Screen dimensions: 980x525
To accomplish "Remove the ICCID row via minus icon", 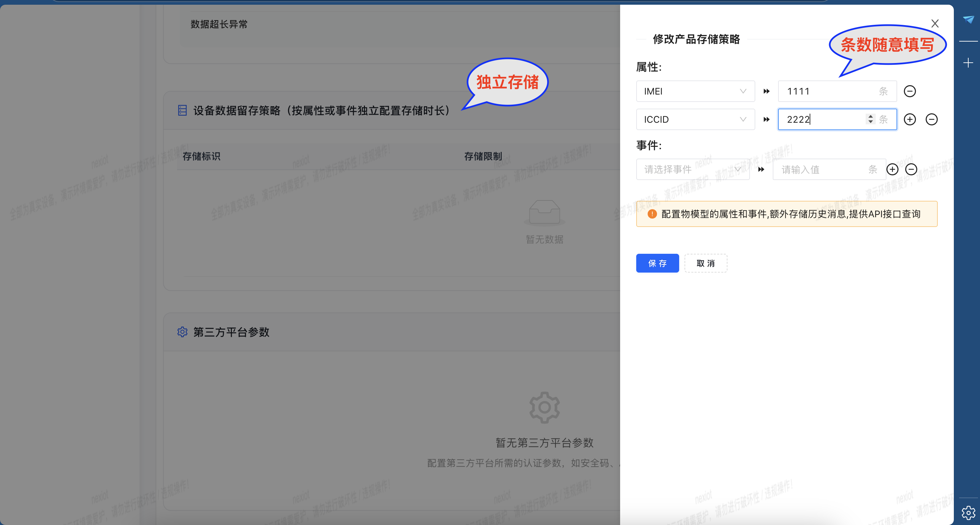I will (x=932, y=119).
